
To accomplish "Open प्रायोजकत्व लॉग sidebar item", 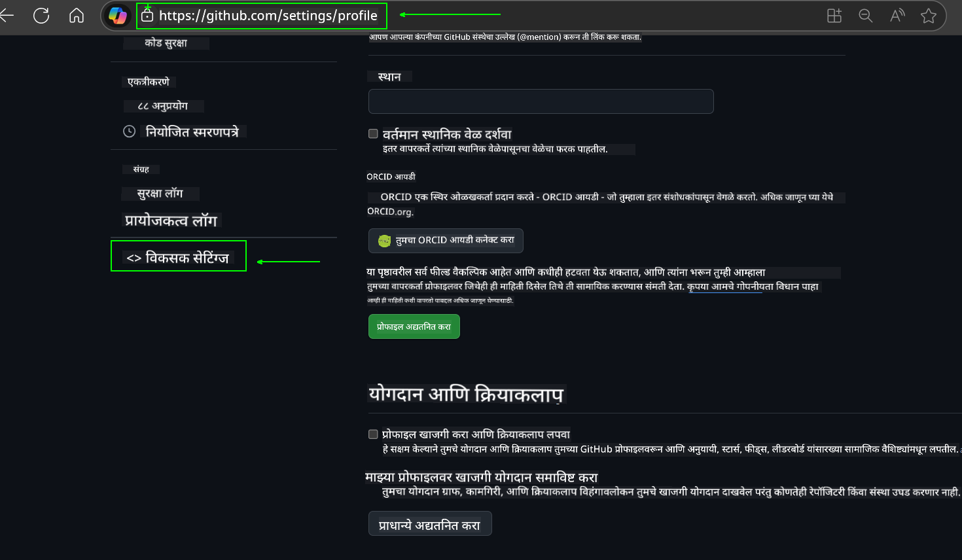I will tap(171, 220).
